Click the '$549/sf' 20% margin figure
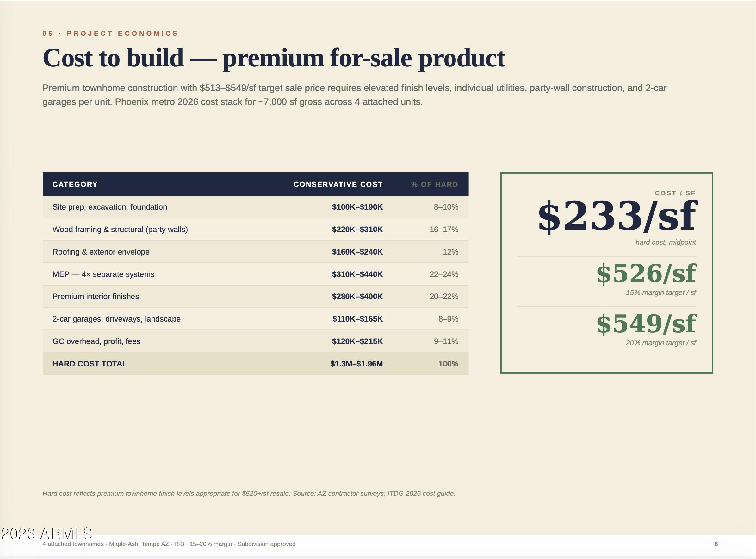 coord(646,324)
